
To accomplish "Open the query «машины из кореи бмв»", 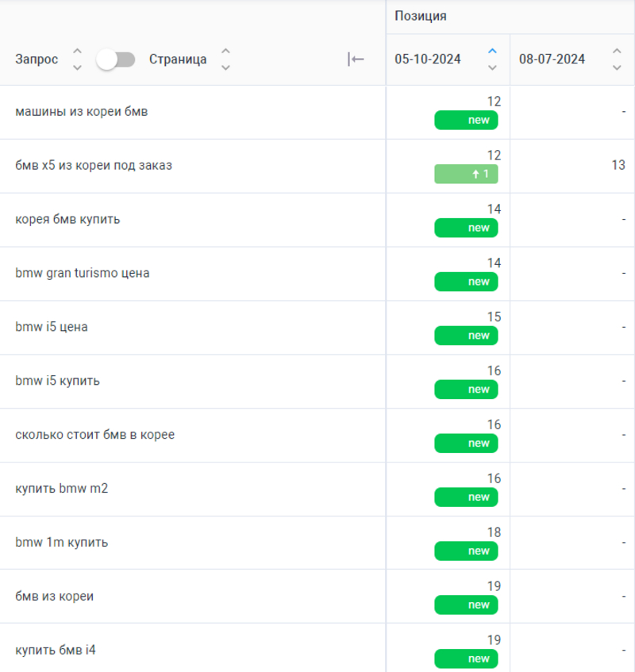I will click(x=81, y=112).
